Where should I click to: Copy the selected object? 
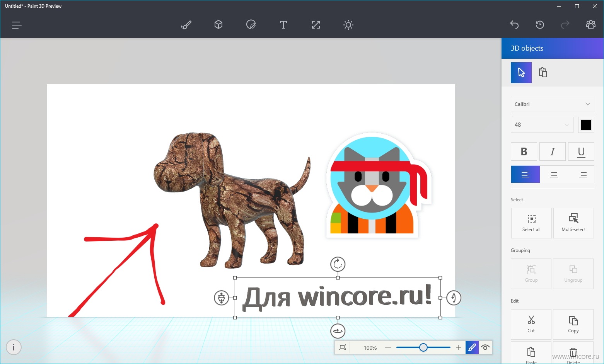[573, 324]
